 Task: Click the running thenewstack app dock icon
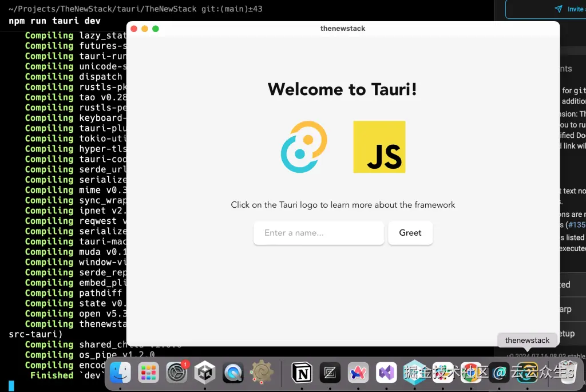point(527,373)
